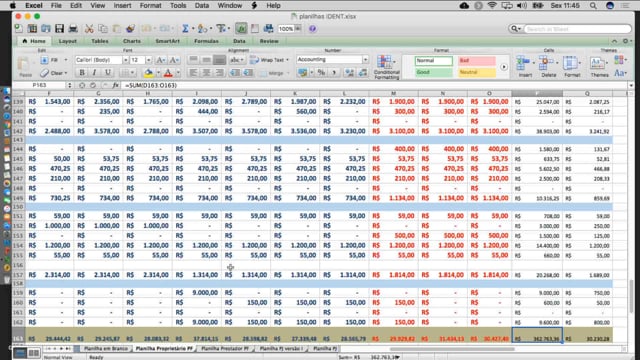640x360 pixels.
Task: Open Conditional Formatting icon
Action: (386, 67)
